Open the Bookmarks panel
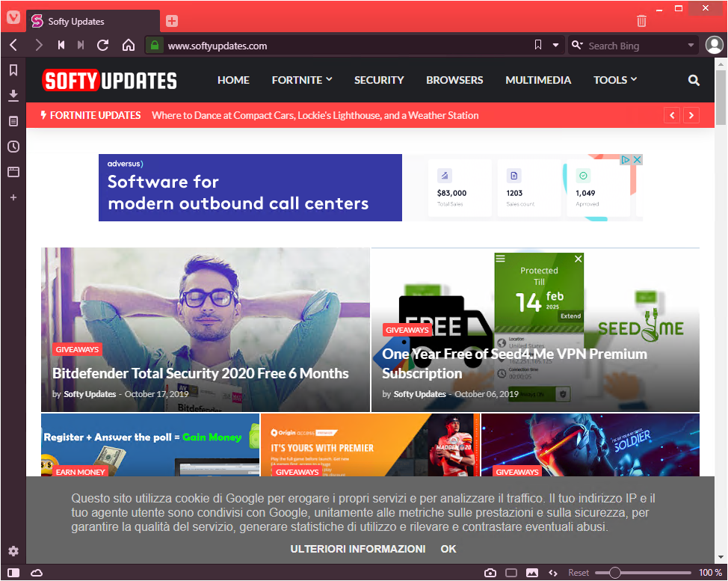This screenshot has width=728, height=581. click(x=13, y=70)
